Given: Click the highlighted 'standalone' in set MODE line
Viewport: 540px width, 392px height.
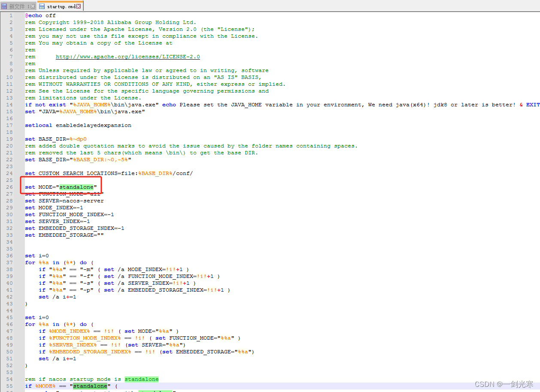Looking at the screenshot, I should (76, 187).
